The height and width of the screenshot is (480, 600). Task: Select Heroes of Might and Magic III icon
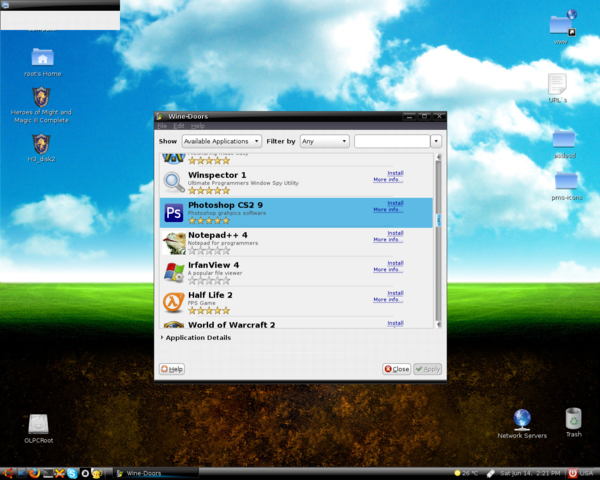[41, 97]
